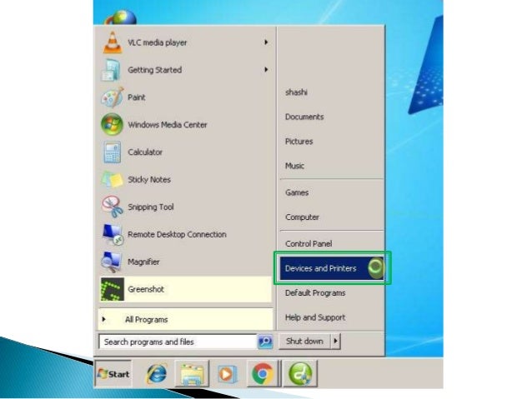Open Remote Desktop Connection entry
Image resolution: width=532 pixels, height=399 pixels.
coord(186,234)
